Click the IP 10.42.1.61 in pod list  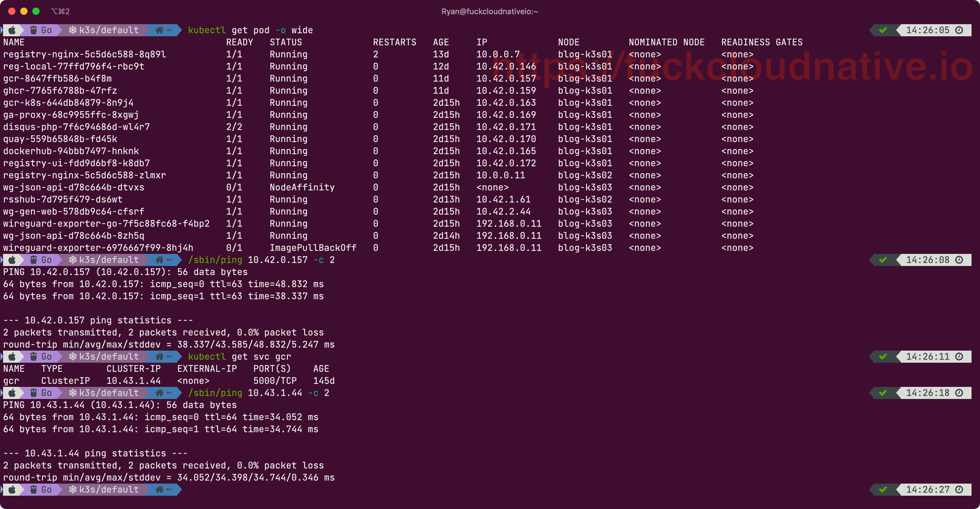point(503,199)
